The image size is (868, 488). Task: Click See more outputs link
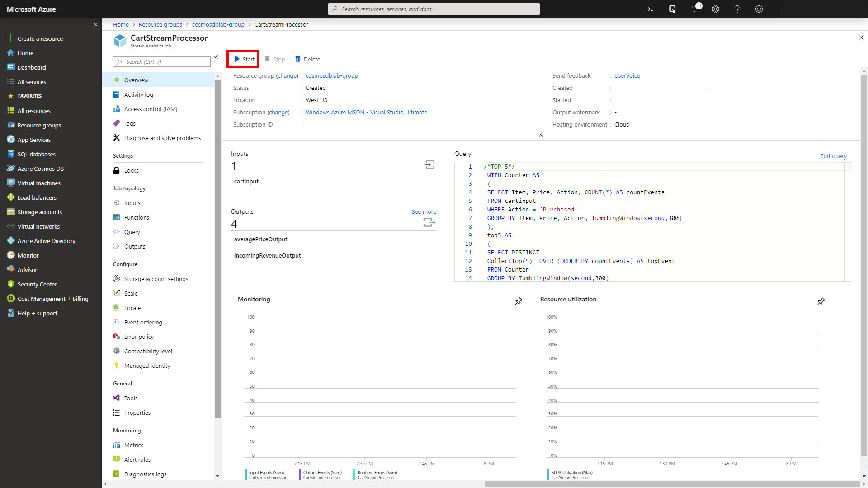tap(424, 211)
